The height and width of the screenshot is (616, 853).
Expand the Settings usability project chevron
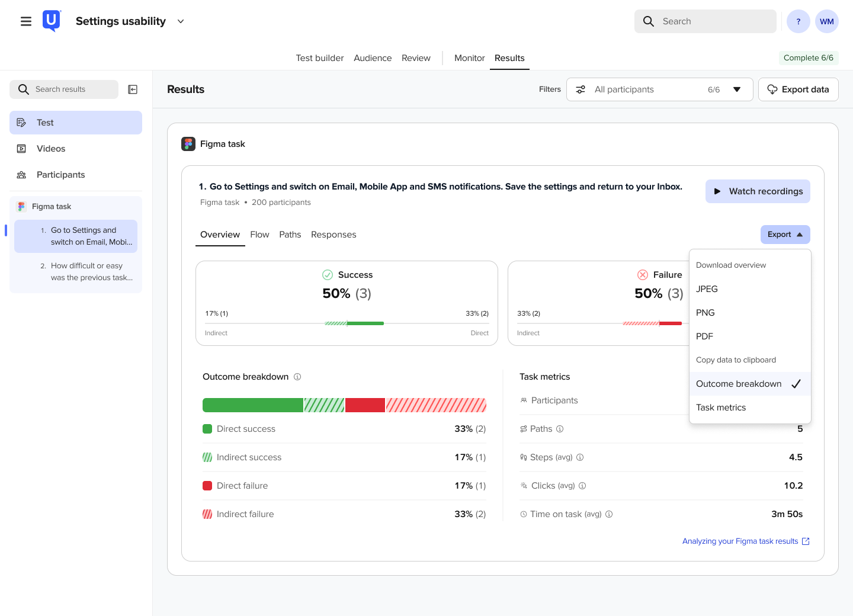(x=181, y=21)
